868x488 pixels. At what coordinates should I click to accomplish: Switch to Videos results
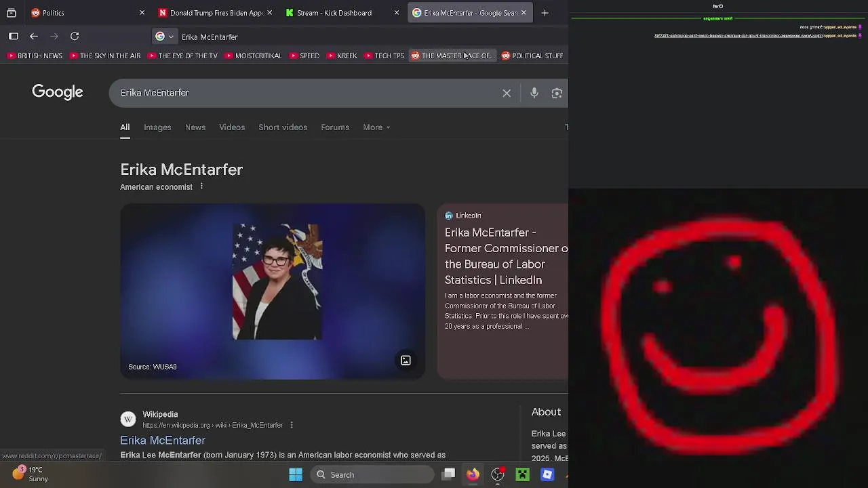(232, 127)
